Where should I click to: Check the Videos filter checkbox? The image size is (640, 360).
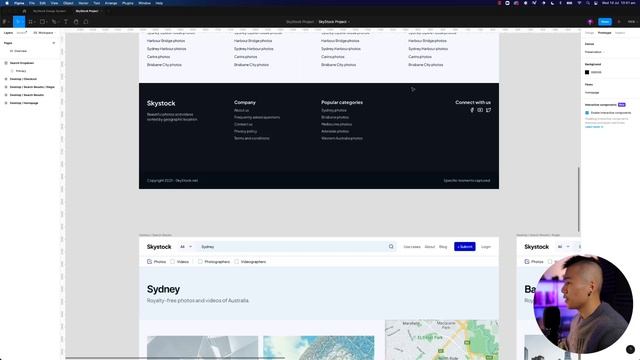click(172, 262)
